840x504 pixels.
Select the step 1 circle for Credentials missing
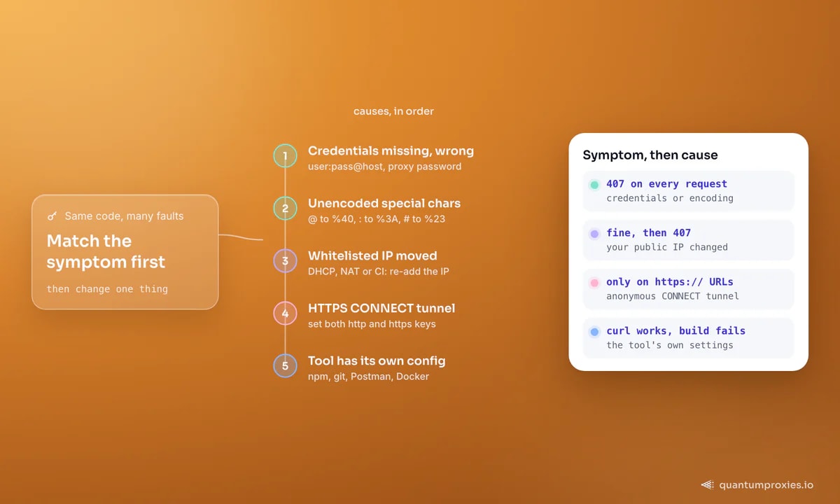tap(285, 155)
